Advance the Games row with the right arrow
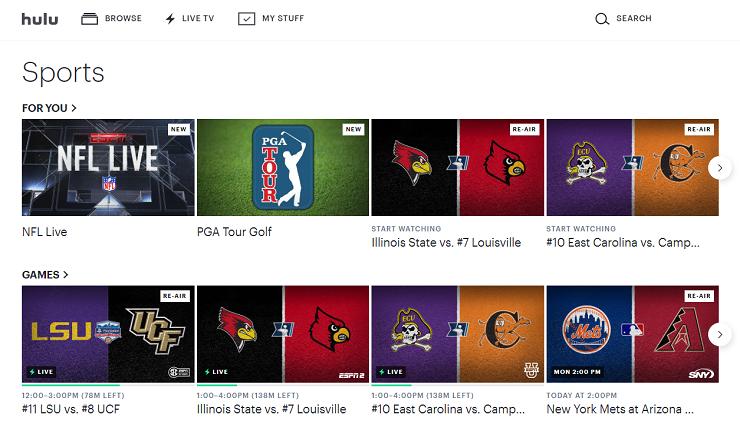Viewport: 740px width, 431px height. [720, 334]
